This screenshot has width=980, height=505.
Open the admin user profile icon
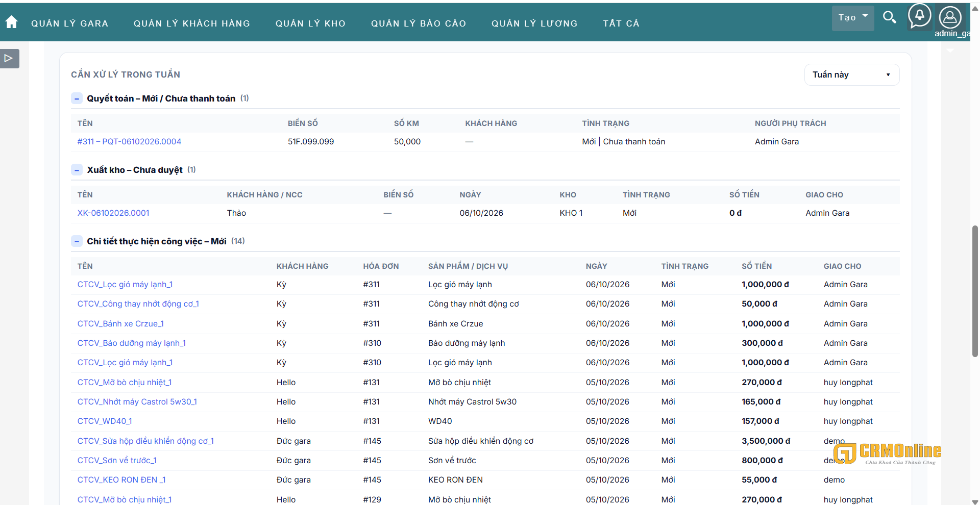point(950,17)
